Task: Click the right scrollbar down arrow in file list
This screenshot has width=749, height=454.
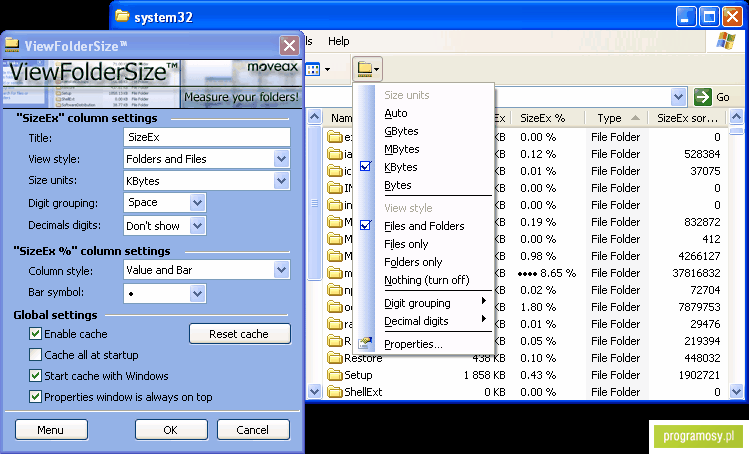Action: click(737, 392)
